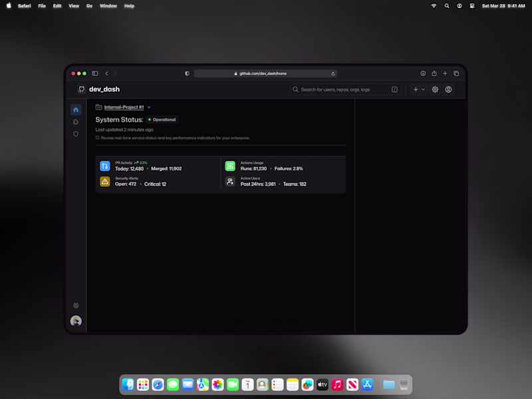532x399 pixels.
Task: Open Finder from the Dock
Action: (128, 384)
